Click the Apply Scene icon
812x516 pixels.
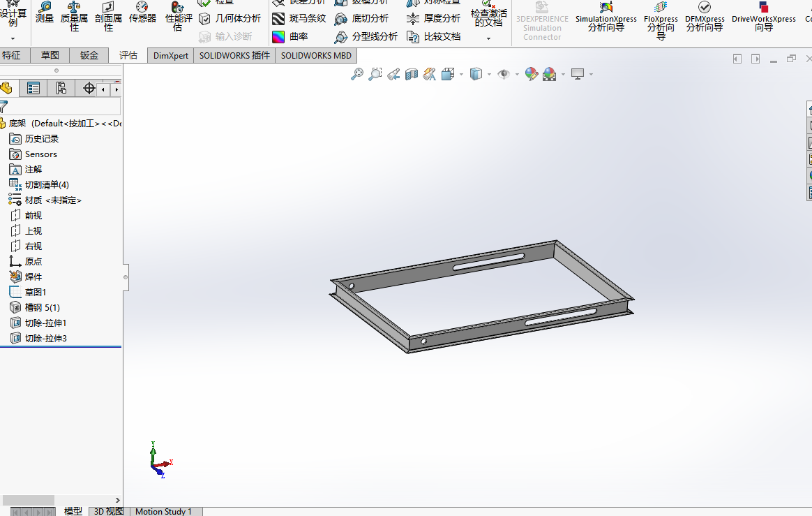pos(550,74)
